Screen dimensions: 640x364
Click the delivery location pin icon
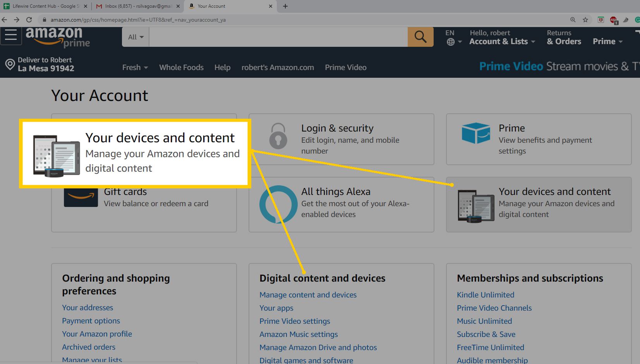coord(10,64)
